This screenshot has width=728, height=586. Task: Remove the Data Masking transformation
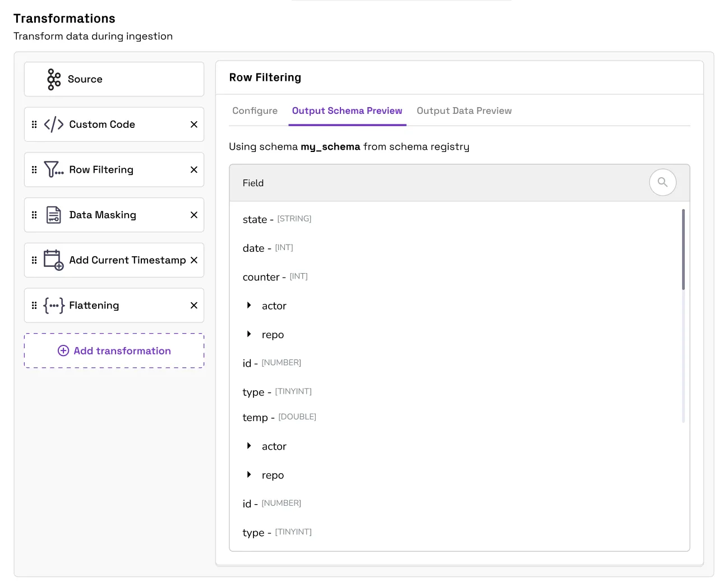pos(194,215)
